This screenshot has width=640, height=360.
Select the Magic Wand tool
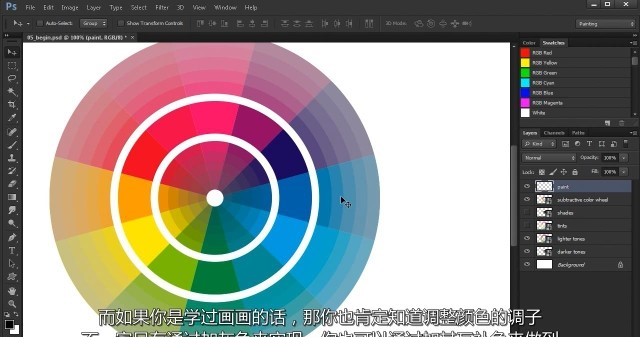click(12, 91)
